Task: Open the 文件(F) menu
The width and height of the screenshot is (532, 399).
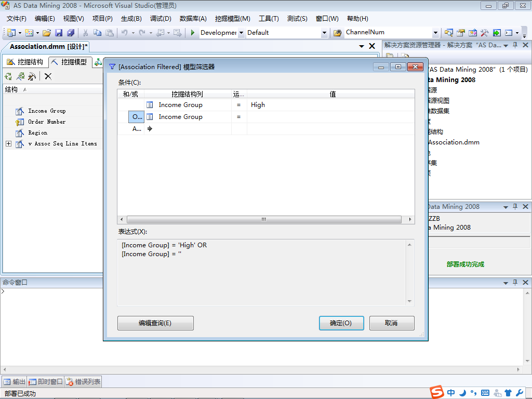Action: coord(16,19)
